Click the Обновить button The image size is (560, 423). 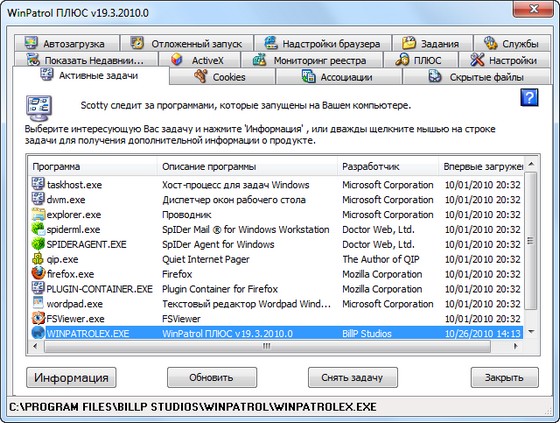[212, 378]
